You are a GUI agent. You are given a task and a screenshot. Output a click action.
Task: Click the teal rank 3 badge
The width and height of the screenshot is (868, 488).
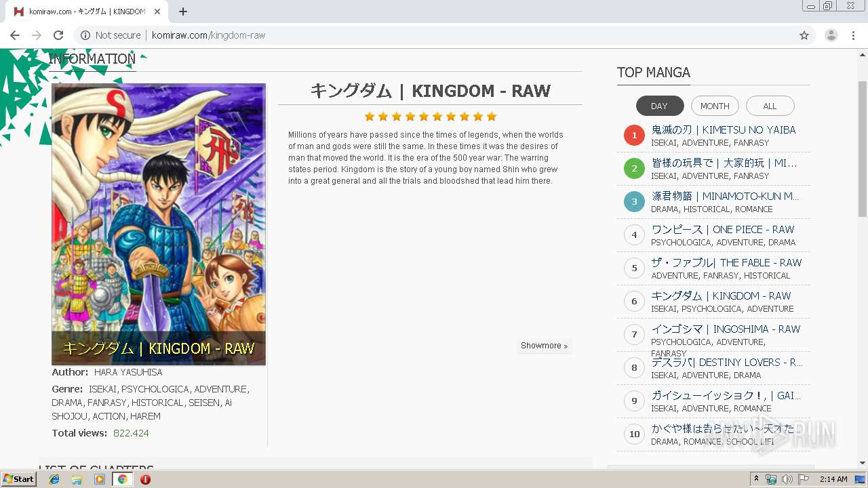pos(634,202)
